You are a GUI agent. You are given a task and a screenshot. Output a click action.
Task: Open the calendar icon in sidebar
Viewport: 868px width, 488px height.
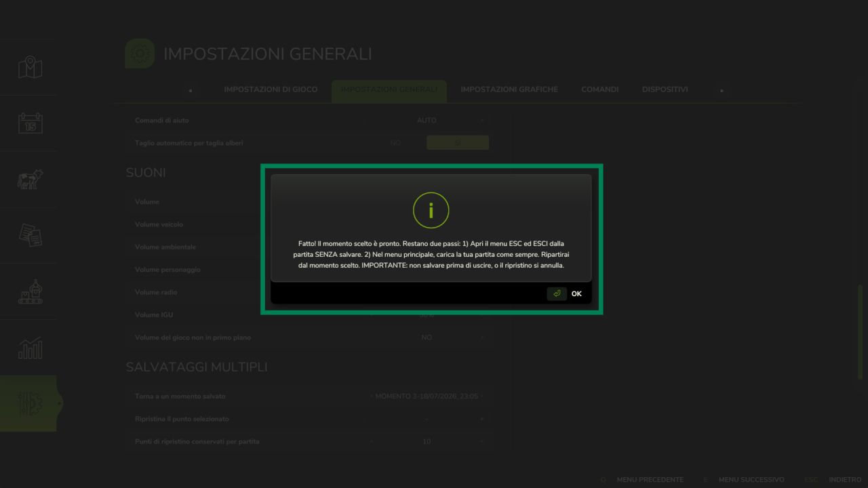pos(30,123)
